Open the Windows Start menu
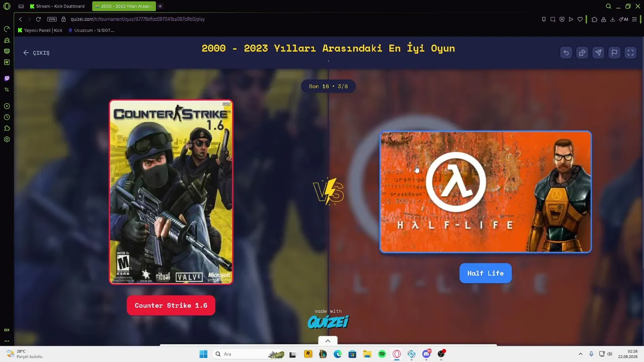The image size is (644, 362). (x=203, y=354)
